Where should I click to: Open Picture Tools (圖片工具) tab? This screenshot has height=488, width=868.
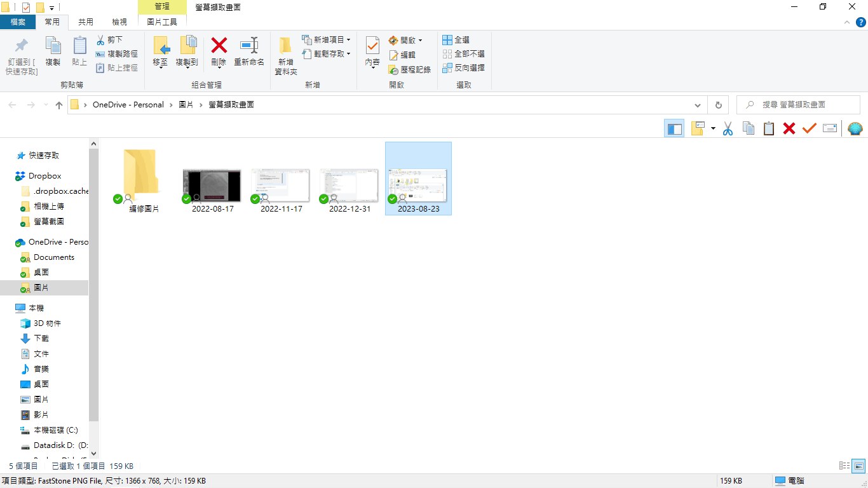[162, 22]
